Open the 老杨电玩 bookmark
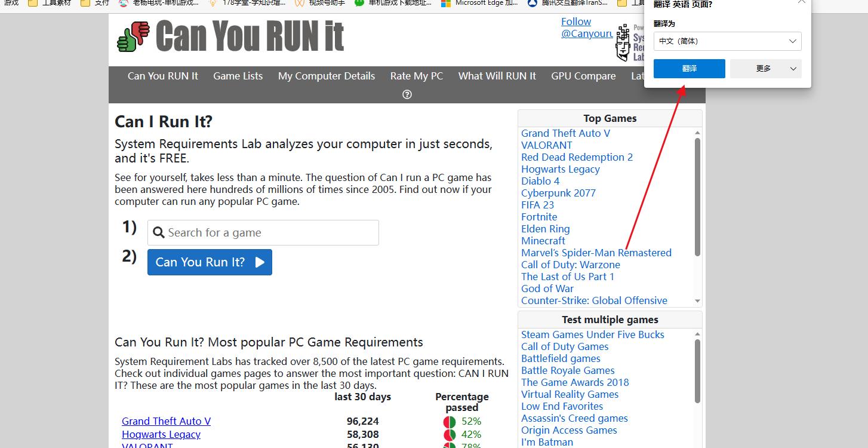The height and width of the screenshot is (448, 868). pos(159,3)
